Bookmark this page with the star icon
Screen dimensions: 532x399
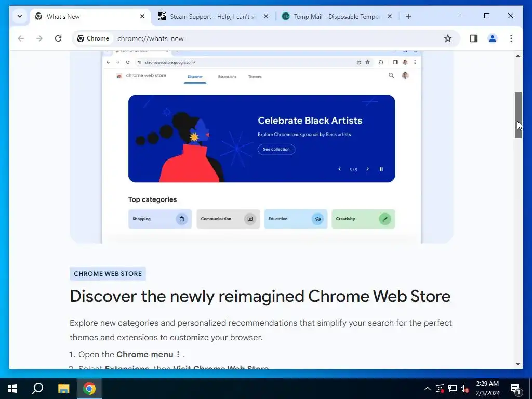coord(448,38)
